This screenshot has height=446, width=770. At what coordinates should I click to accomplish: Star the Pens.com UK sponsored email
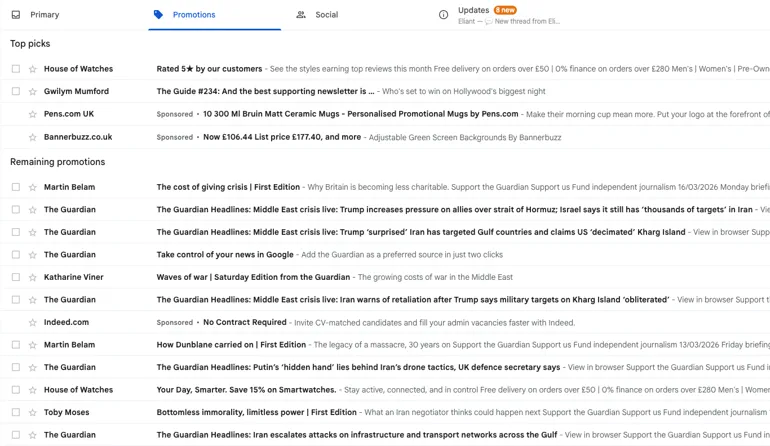(33, 114)
